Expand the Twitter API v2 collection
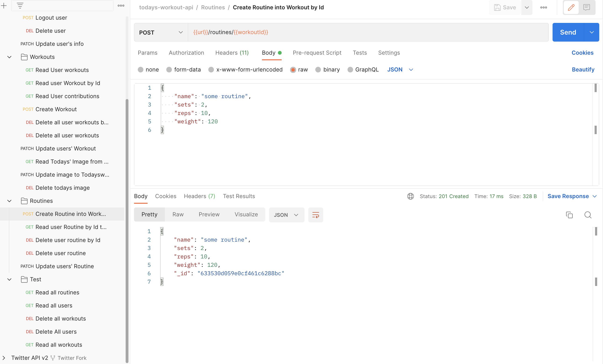Viewport: 603px width, 364px height. (x=4, y=358)
